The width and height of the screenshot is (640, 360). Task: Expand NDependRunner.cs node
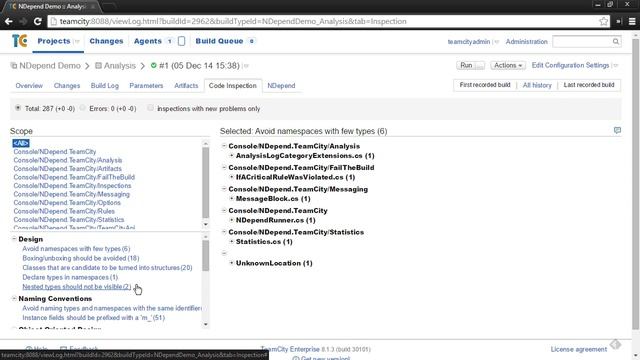click(x=231, y=220)
